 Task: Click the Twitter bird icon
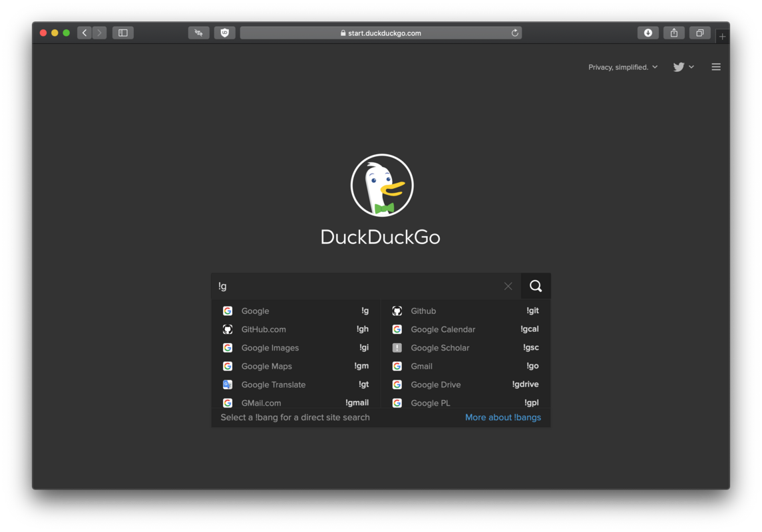678,67
